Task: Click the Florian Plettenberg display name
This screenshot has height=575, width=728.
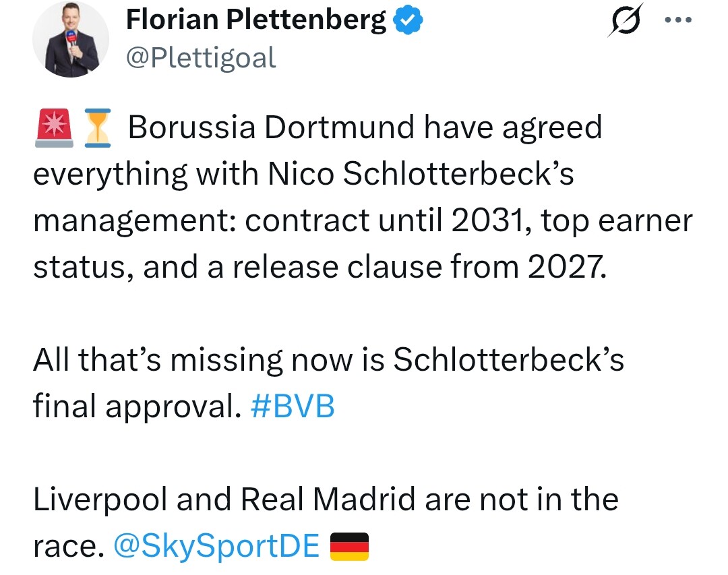Action: 255,22
